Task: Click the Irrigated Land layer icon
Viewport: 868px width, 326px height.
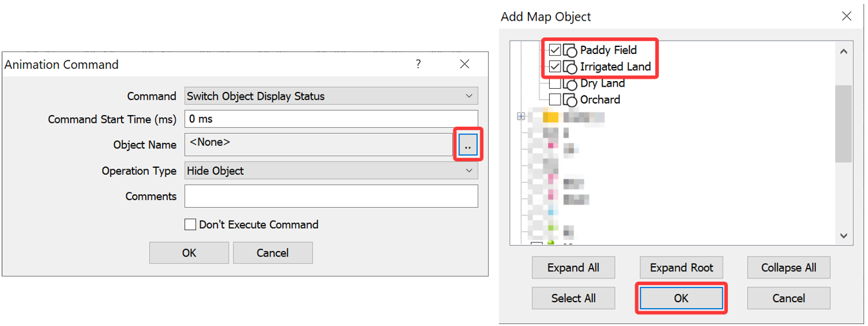Action: click(570, 67)
